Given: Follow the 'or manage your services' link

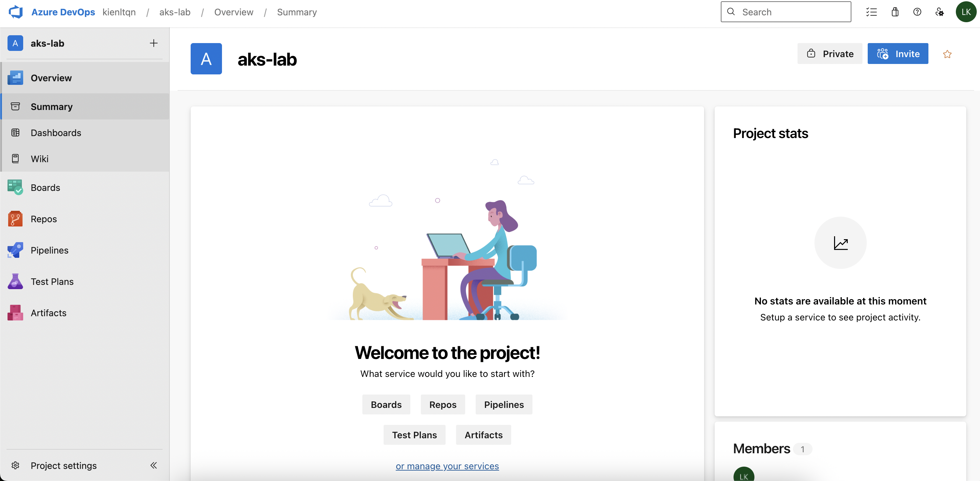Looking at the screenshot, I should pos(447,466).
